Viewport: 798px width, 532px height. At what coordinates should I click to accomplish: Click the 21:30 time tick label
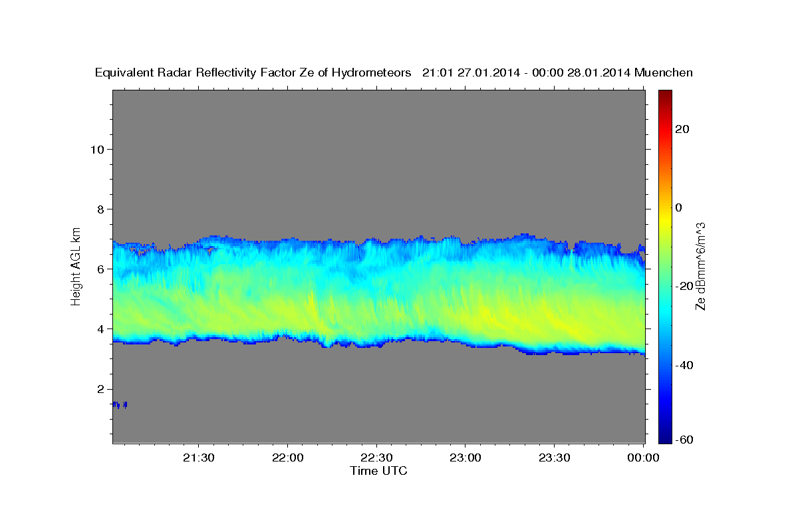click(198, 458)
